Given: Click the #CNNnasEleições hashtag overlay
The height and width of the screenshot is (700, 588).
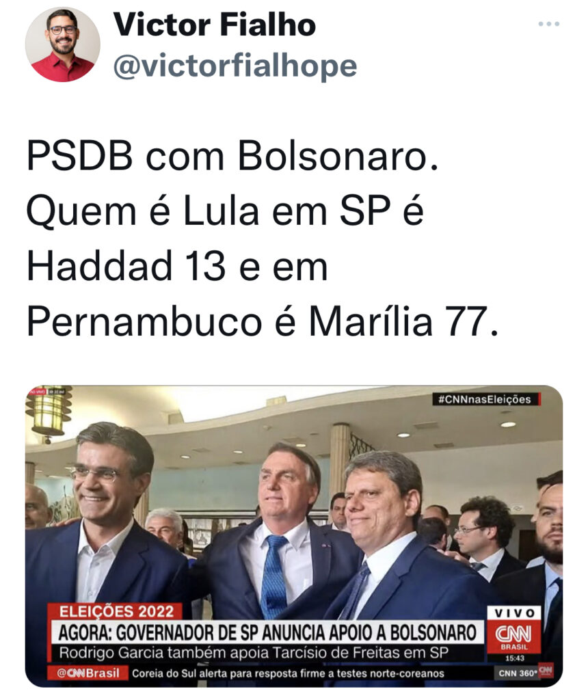Looking at the screenshot, I should 485,399.
